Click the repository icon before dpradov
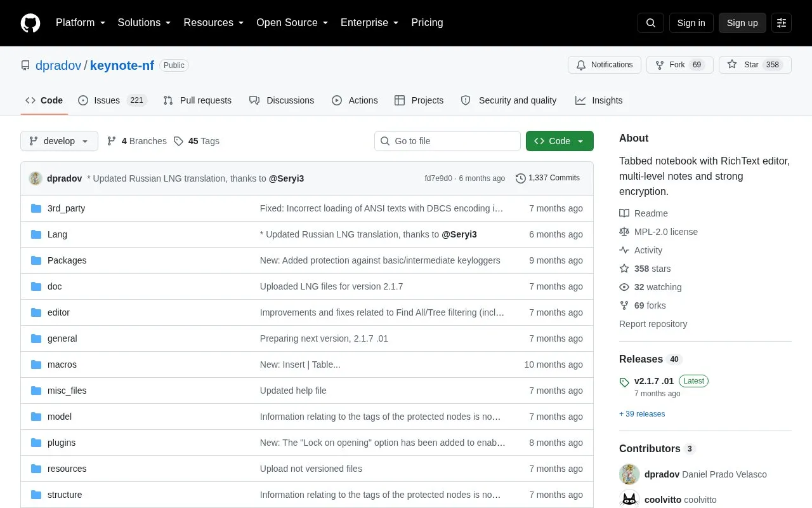Image resolution: width=812 pixels, height=508 pixels. click(x=25, y=65)
